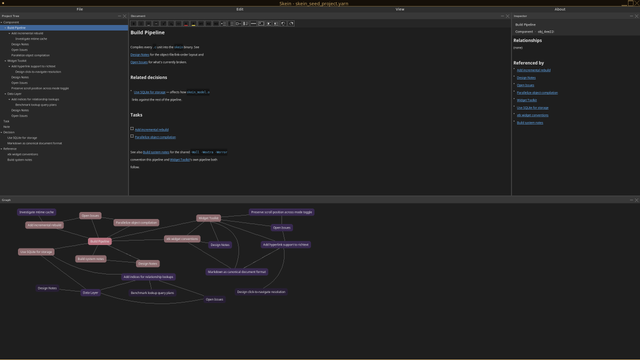Select the 'Note' row in project tree
640x360 pixels.
point(64,127)
